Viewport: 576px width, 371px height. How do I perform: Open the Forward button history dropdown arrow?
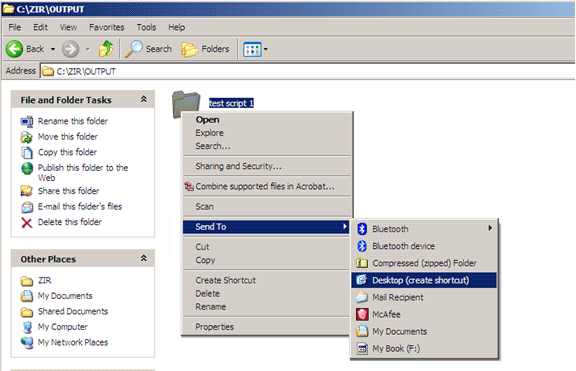[x=88, y=49]
